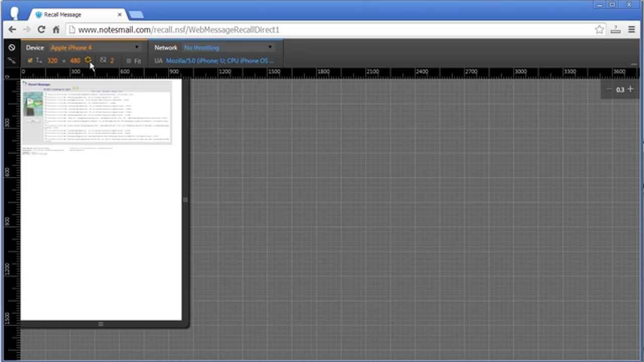Zoom out the emulated viewport

[x=609, y=89]
